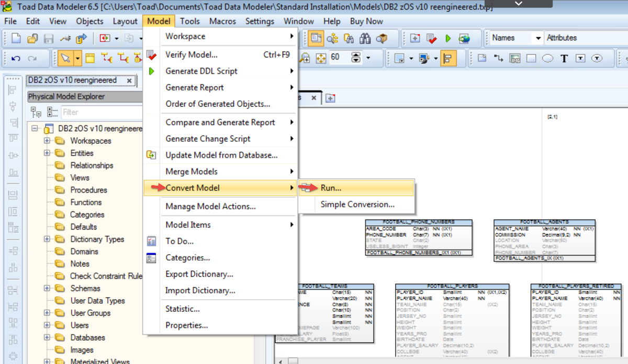This screenshot has width=628, height=364.
Task: Select the large T Text tool
Action: pyautogui.click(x=564, y=58)
